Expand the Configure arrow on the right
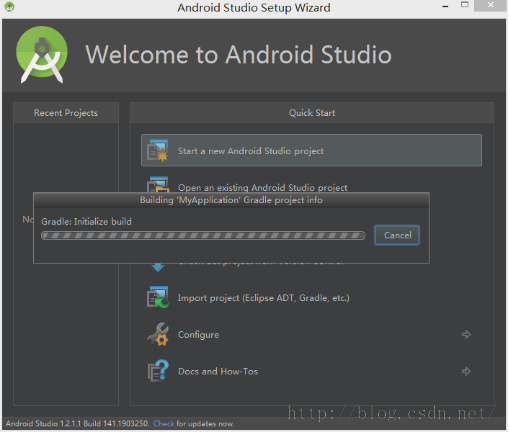 [466, 334]
